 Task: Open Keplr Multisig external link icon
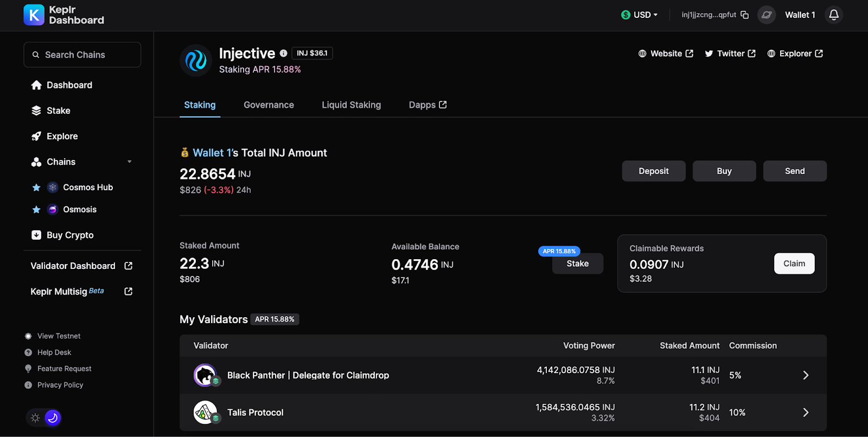click(x=129, y=291)
